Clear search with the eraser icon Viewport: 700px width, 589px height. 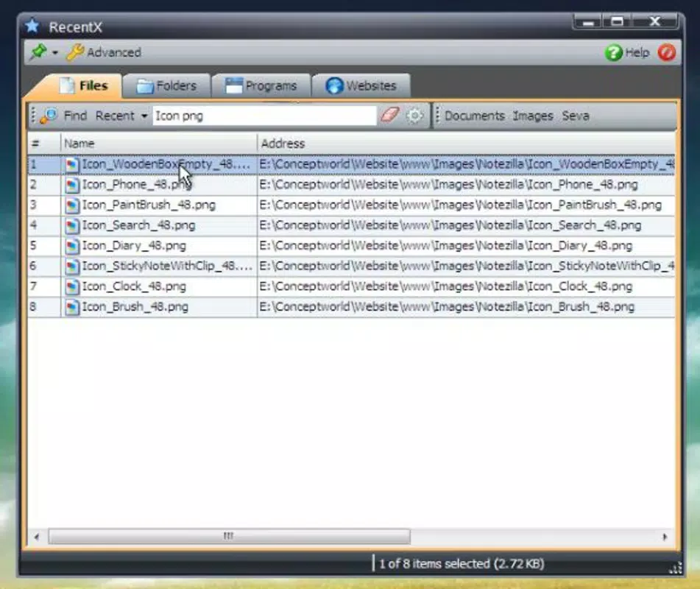[x=389, y=115]
